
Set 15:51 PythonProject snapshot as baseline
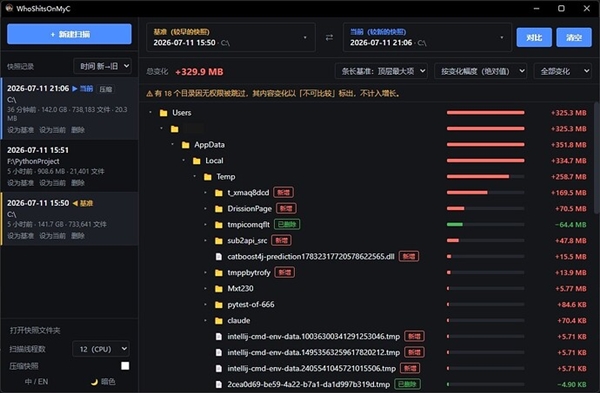tap(20, 183)
